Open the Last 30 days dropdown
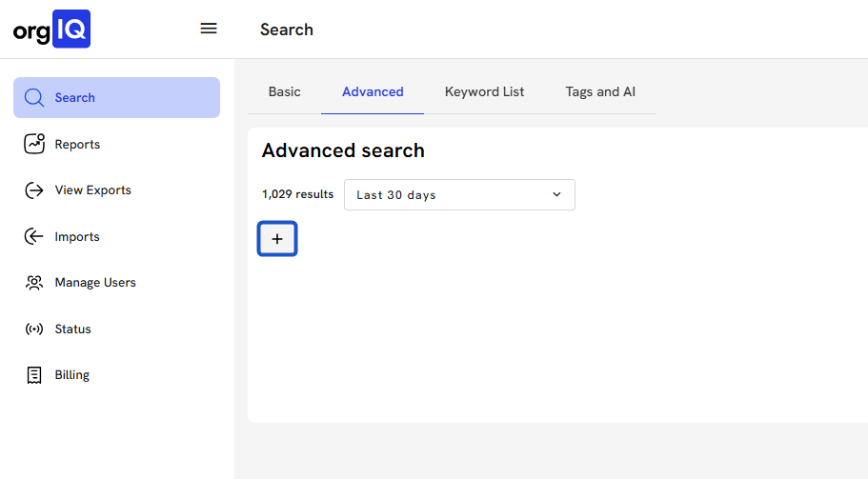 click(x=448, y=195)
